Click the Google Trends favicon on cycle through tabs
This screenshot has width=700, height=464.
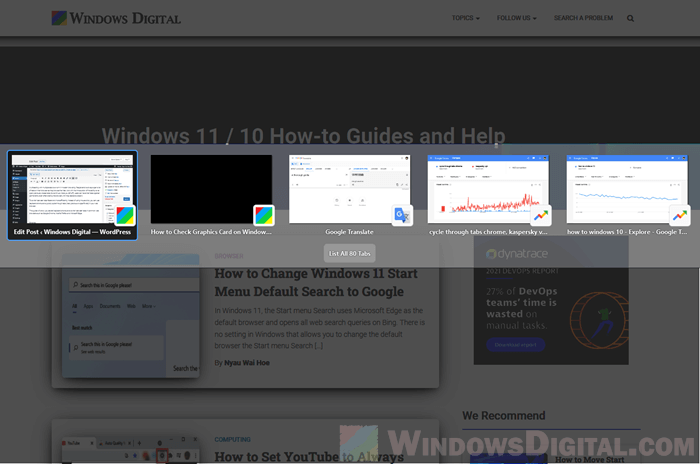[x=541, y=215]
